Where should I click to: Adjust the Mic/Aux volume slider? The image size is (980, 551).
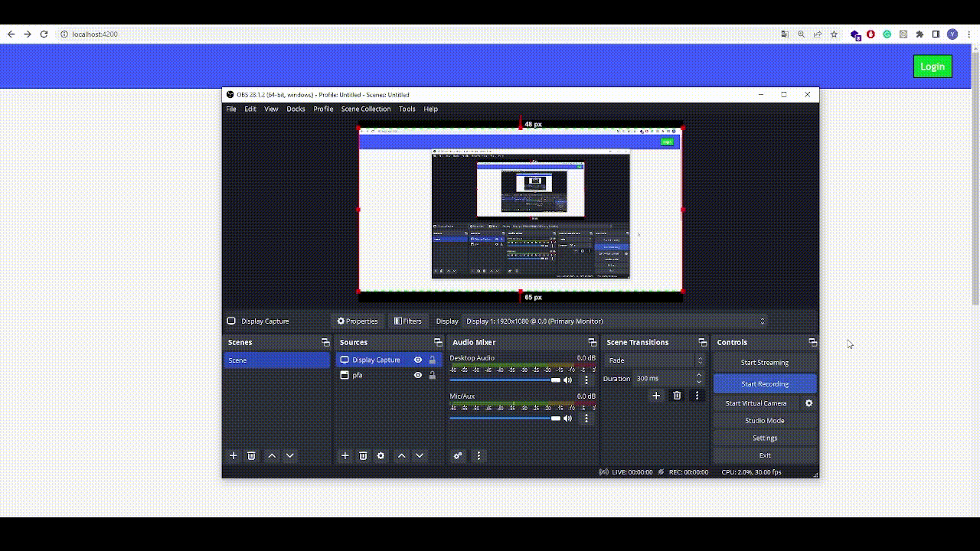pos(505,418)
